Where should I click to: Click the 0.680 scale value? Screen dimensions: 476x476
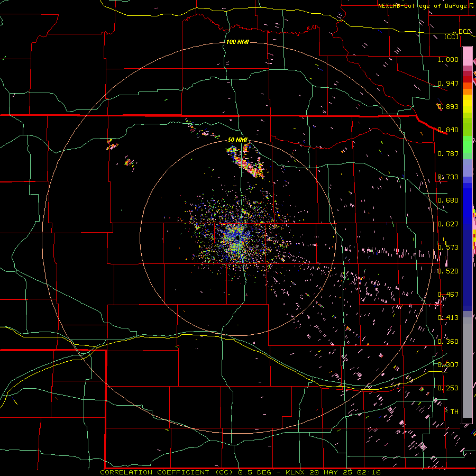tap(448, 200)
